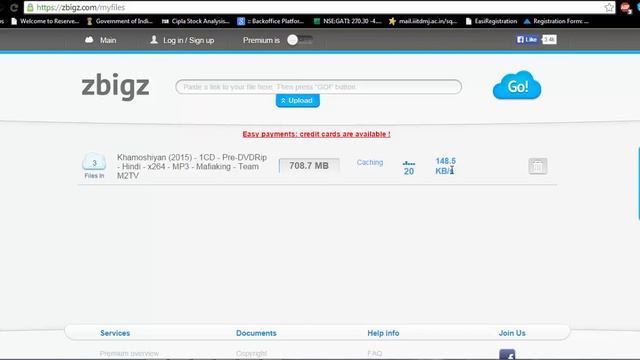Click the trash icon for Khamoshiyan torrent
The image size is (640, 360).
pyautogui.click(x=538, y=166)
